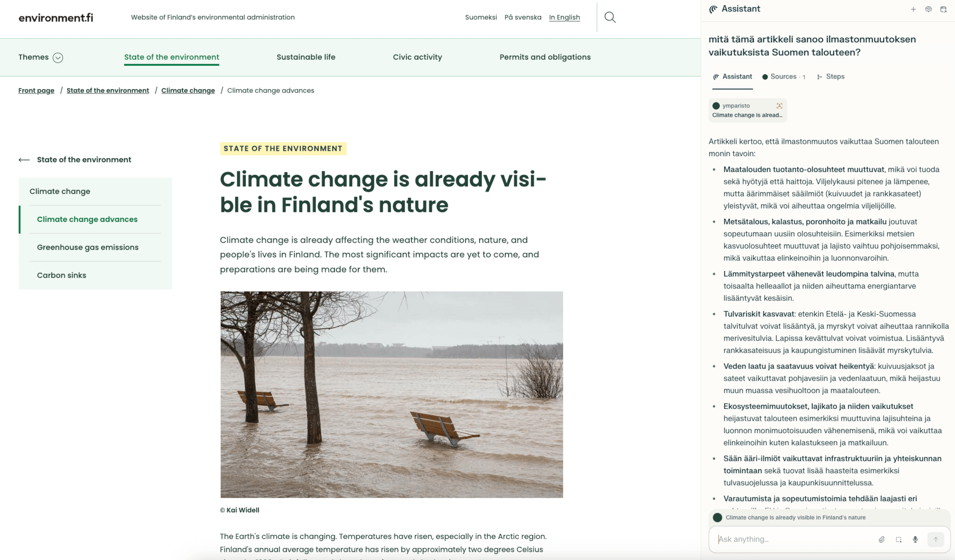This screenshot has height=560, width=955.
Task: Focus the Ask anything input field
Action: (x=794, y=540)
